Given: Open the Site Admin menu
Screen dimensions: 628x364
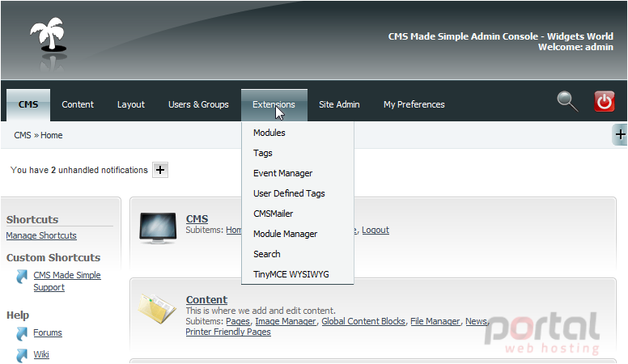Looking at the screenshot, I should [x=339, y=104].
